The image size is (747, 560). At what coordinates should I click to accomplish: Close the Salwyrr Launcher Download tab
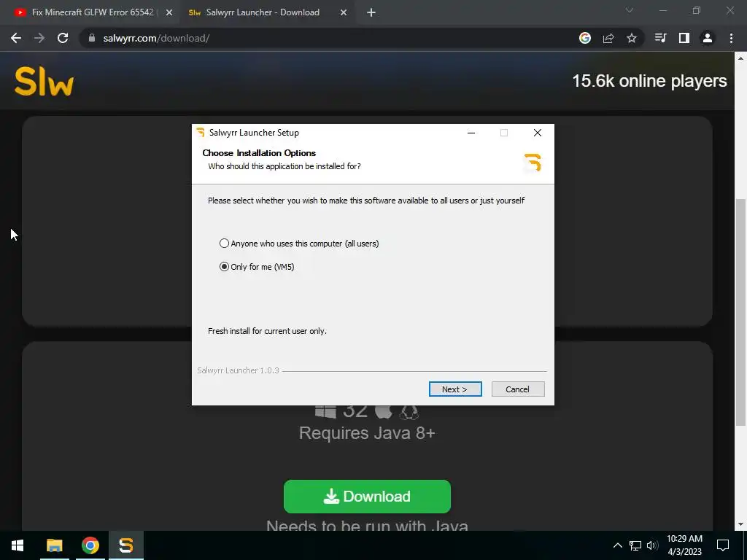344,13
